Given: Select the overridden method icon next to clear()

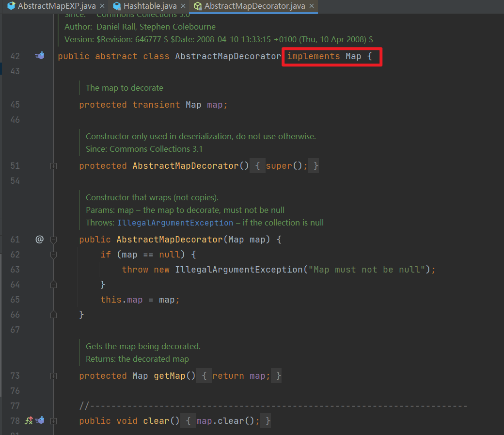Looking at the screenshot, I should pyautogui.click(x=29, y=420).
